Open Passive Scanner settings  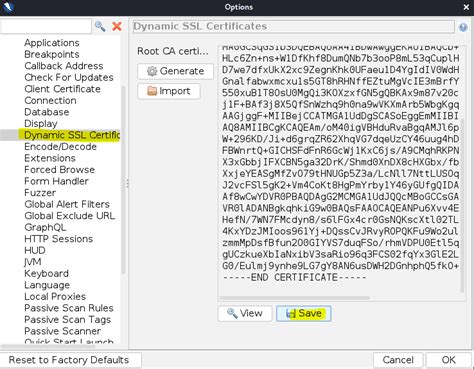[x=62, y=331]
